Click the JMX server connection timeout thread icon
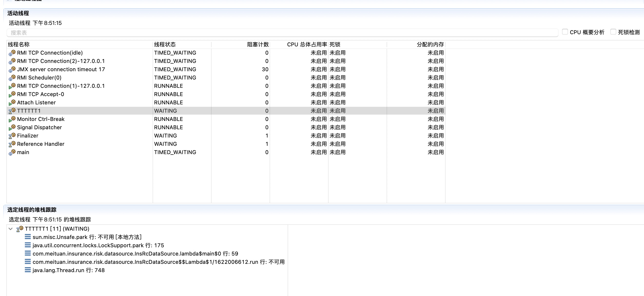The image size is (644, 296). click(x=12, y=69)
